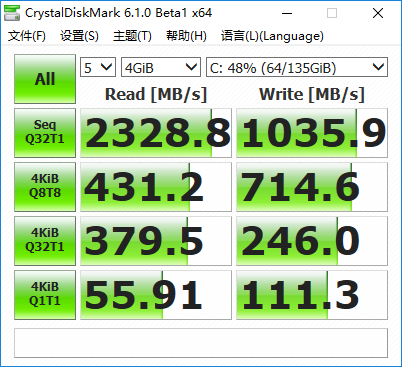Click the 4KiB Q32T1 read result 379.5
This screenshot has width=402, height=367.
[156, 241]
